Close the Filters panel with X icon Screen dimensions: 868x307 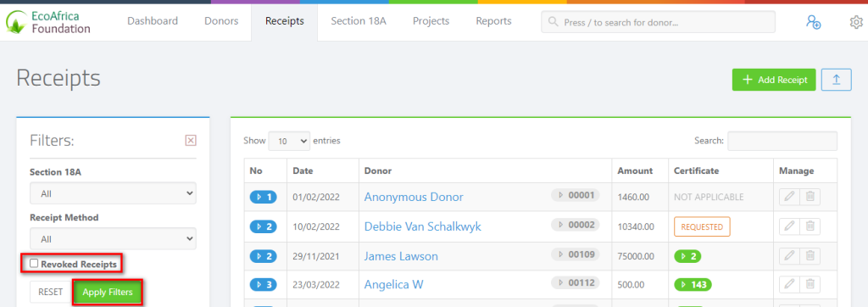pos(191,141)
